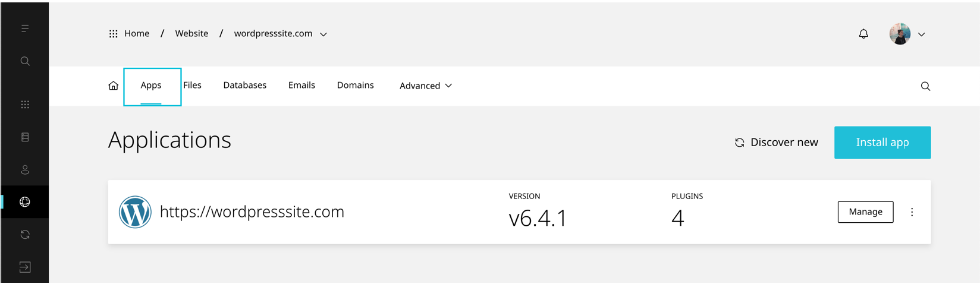Viewport: 980px width, 284px height.
Task: Open search from the dark sidebar
Action: click(25, 61)
